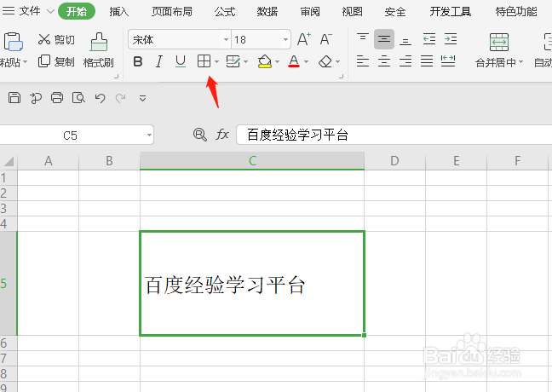Click the fx insert function icon
Screen dimensions: 552x392
222,135
